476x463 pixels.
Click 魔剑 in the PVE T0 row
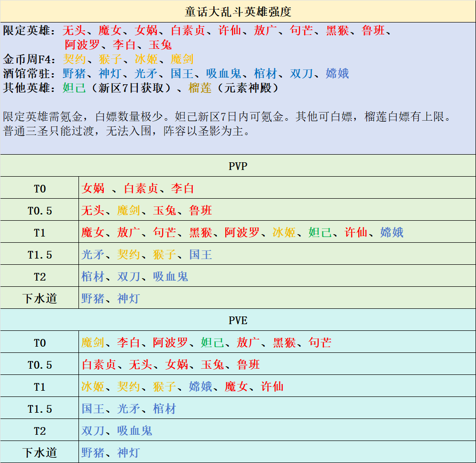point(93,343)
